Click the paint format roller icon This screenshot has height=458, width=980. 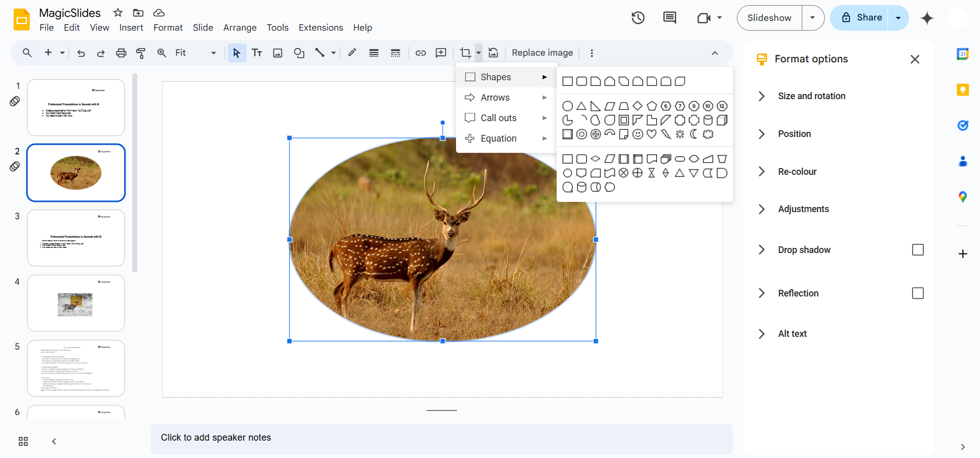[140, 53]
